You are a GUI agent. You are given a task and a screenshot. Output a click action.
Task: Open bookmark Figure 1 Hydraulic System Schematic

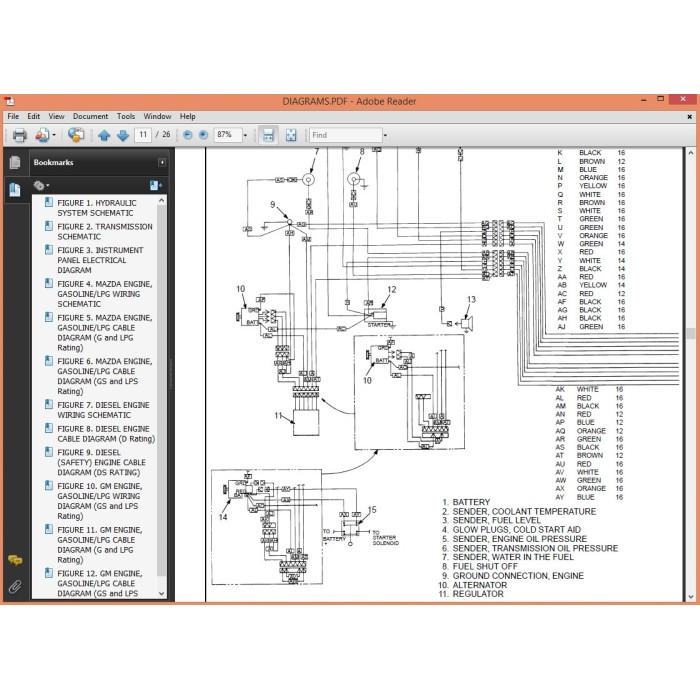(x=97, y=208)
